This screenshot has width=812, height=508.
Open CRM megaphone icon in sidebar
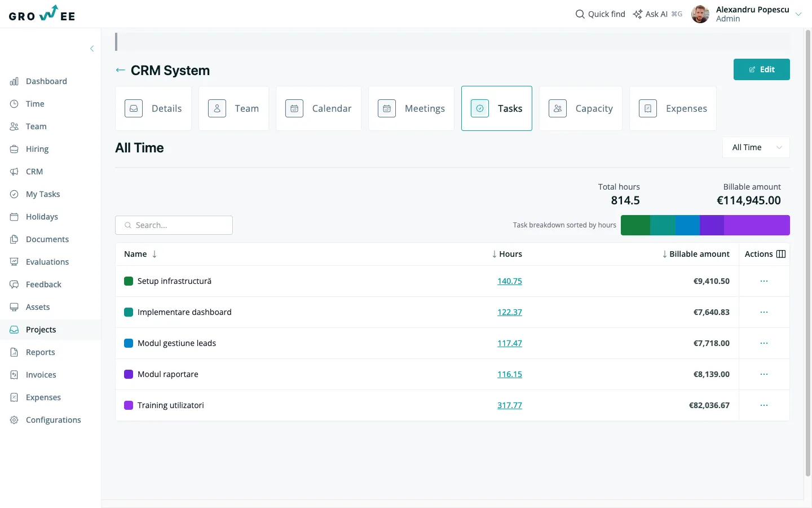(x=14, y=172)
